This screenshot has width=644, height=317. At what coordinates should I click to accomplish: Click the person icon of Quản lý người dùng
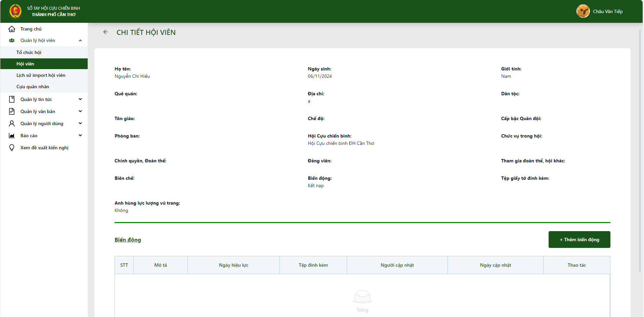[x=12, y=123]
